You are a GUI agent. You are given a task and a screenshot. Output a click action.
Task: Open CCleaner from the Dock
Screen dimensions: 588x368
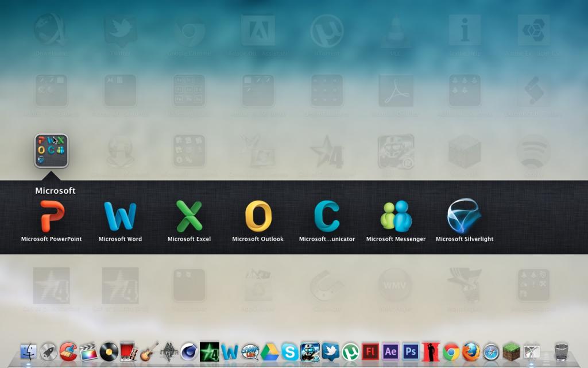[x=68, y=352]
